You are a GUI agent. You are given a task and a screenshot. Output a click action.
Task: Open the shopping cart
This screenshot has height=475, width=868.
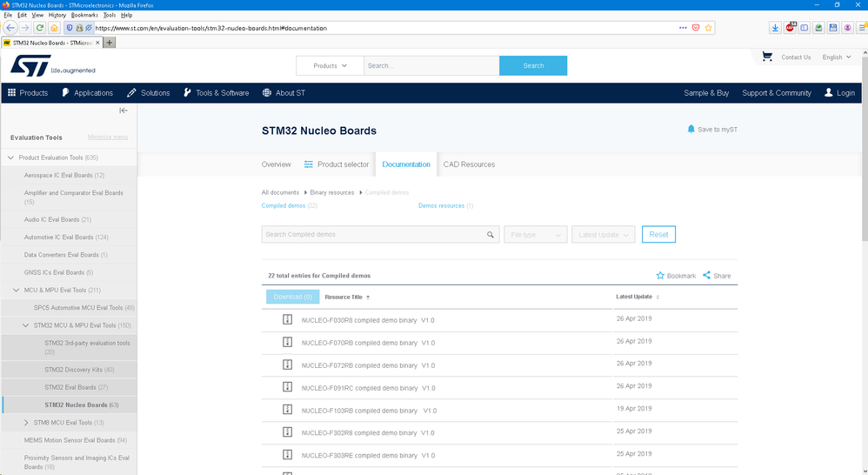click(x=767, y=57)
